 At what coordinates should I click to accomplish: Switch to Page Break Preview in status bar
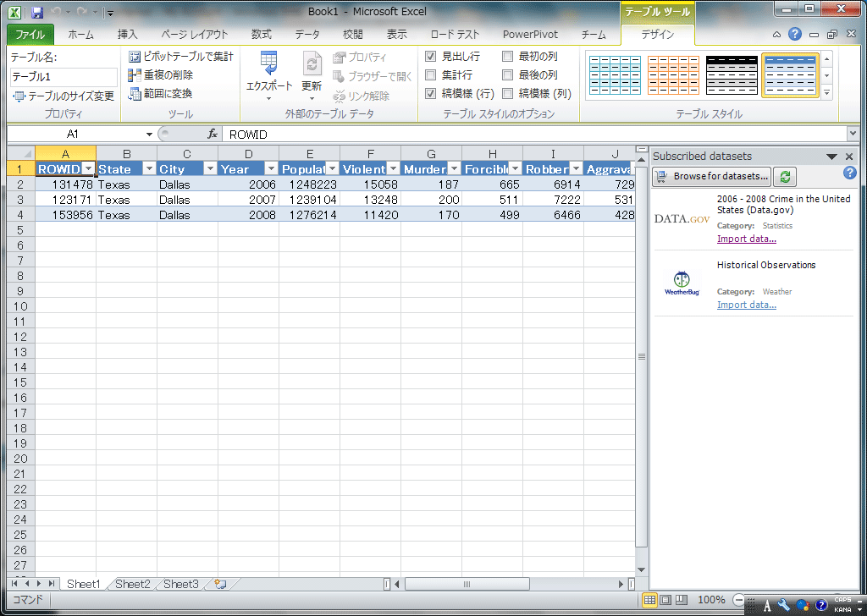682,600
